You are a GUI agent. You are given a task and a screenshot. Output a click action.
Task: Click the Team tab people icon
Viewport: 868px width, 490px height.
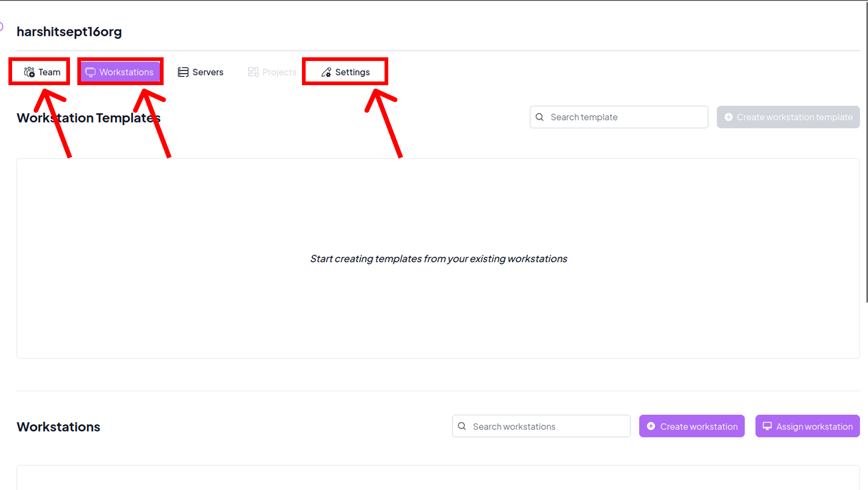click(29, 72)
